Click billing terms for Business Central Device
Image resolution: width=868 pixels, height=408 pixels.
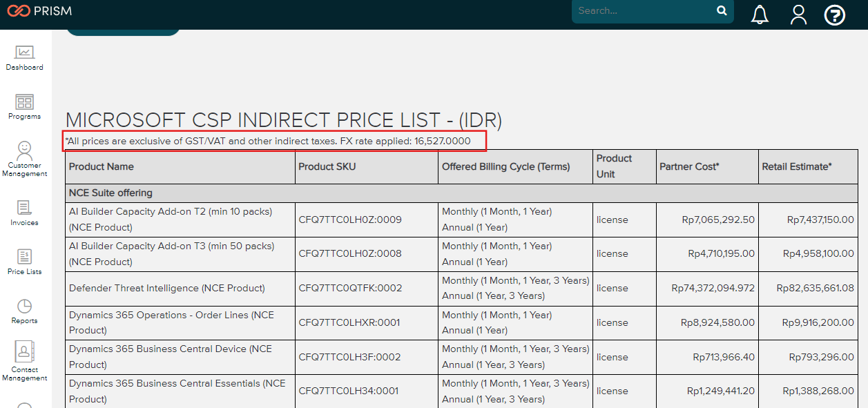[516, 357]
